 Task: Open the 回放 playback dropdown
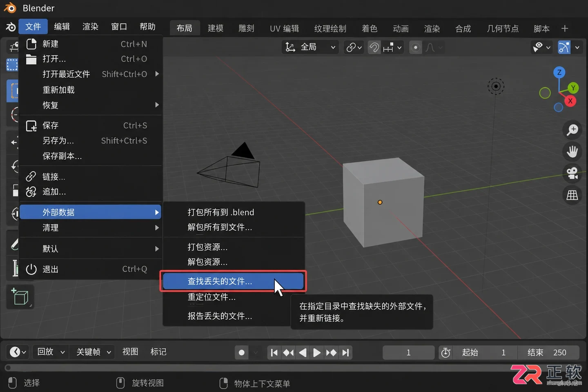[x=51, y=352]
